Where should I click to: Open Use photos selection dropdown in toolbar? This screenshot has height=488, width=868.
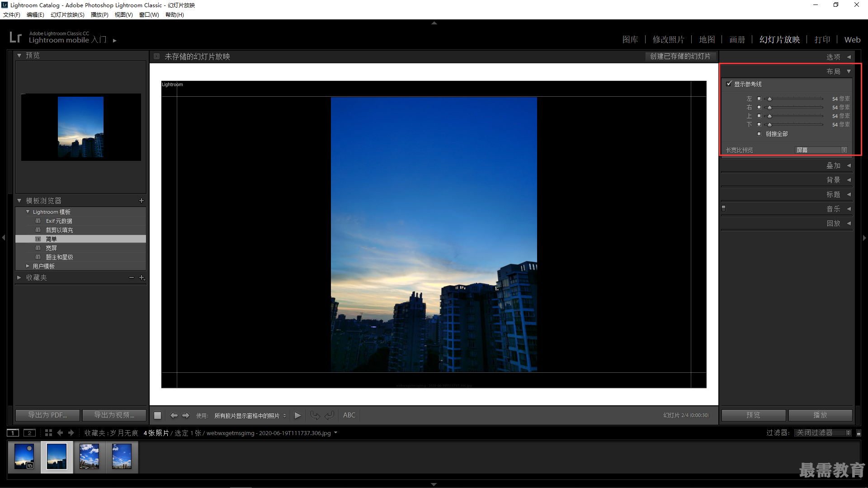pos(250,416)
